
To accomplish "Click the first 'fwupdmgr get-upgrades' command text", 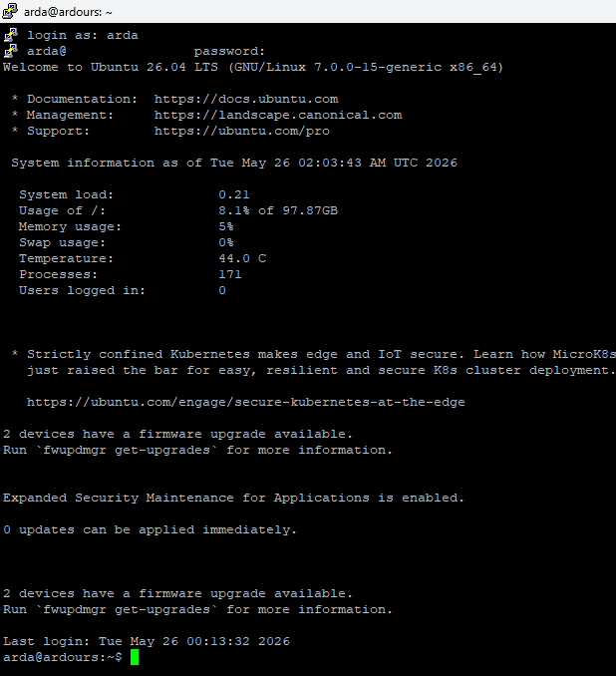I will pos(127,450).
